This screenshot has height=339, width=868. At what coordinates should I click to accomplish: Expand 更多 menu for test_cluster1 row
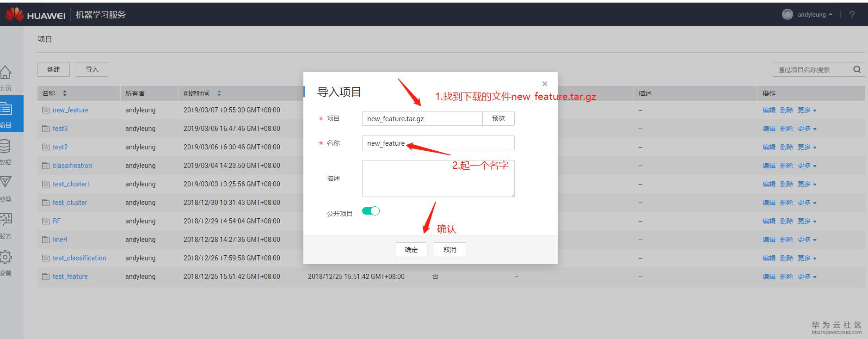coord(807,184)
